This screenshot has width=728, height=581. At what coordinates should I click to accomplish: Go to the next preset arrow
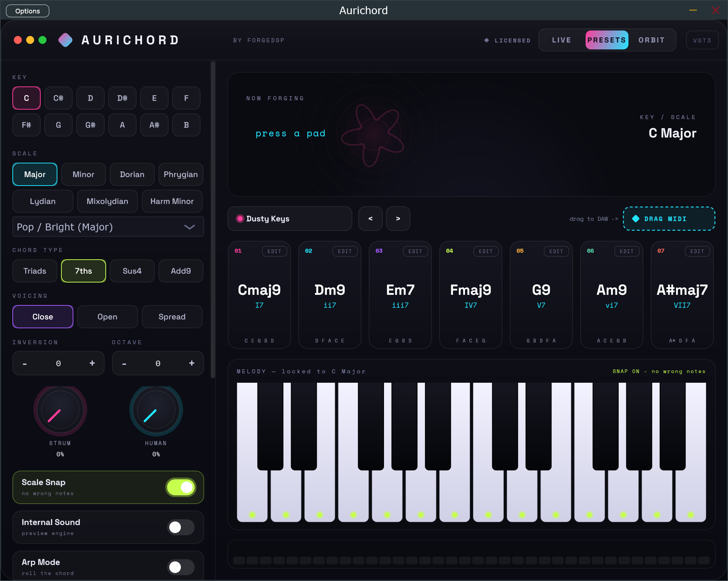tap(398, 219)
